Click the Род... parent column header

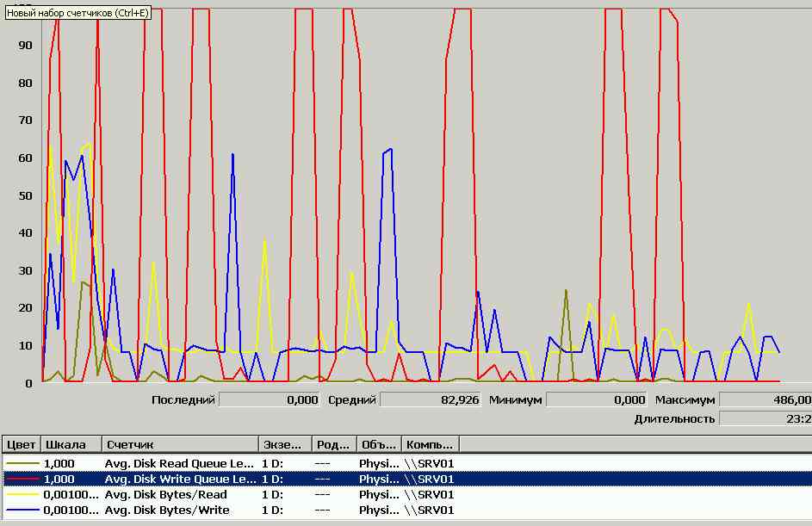click(334, 444)
